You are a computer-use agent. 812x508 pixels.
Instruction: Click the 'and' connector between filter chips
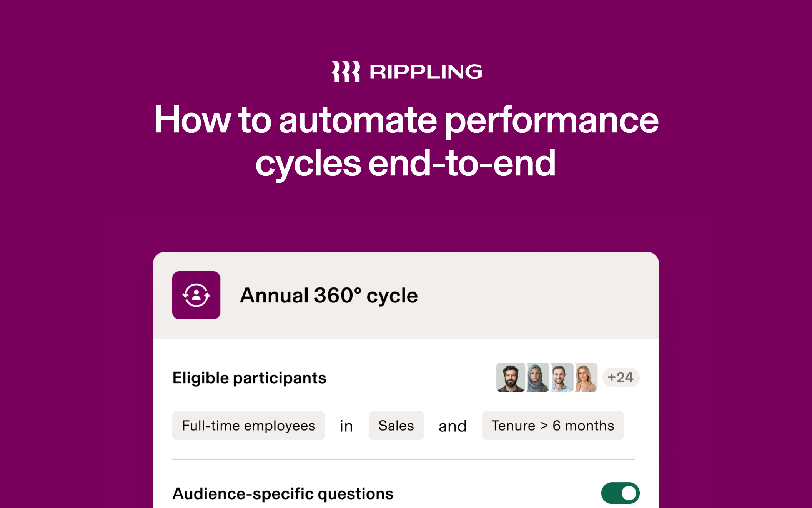(453, 426)
